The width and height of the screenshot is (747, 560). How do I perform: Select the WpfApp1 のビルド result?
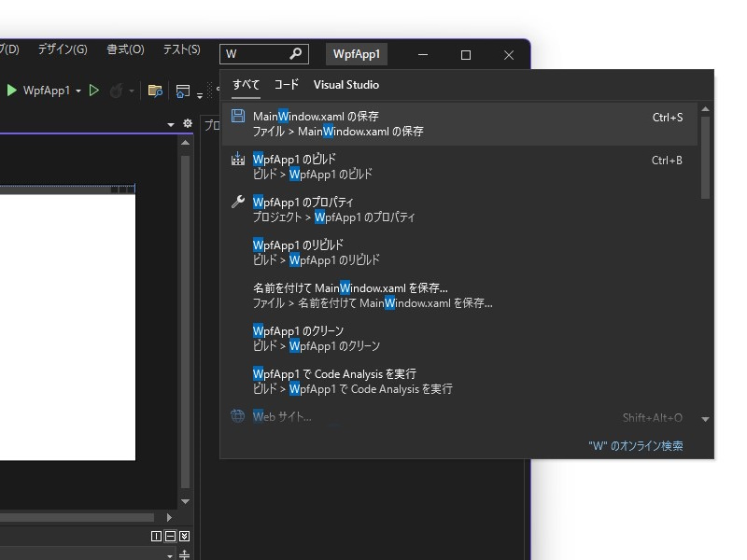coord(459,166)
